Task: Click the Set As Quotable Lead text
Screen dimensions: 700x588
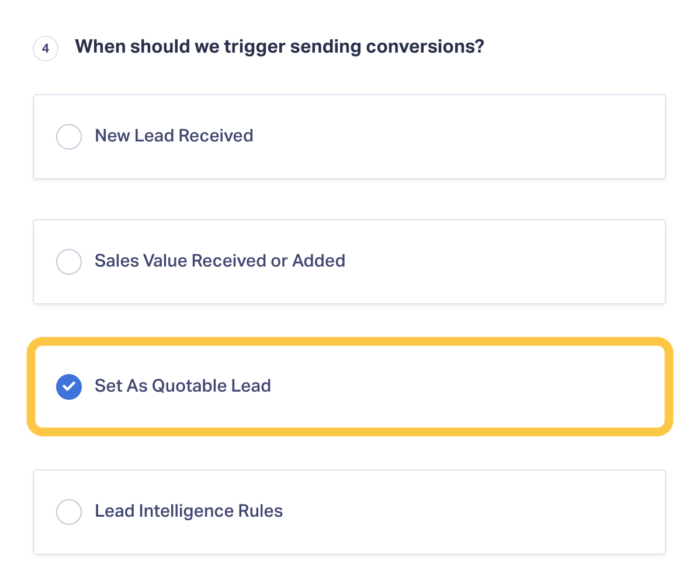Action: (x=183, y=386)
